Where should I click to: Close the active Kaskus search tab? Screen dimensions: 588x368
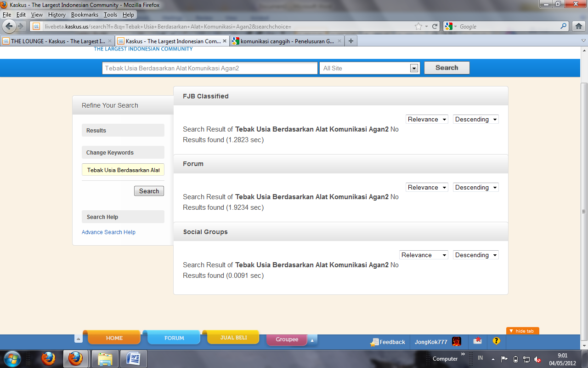[225, 41]
